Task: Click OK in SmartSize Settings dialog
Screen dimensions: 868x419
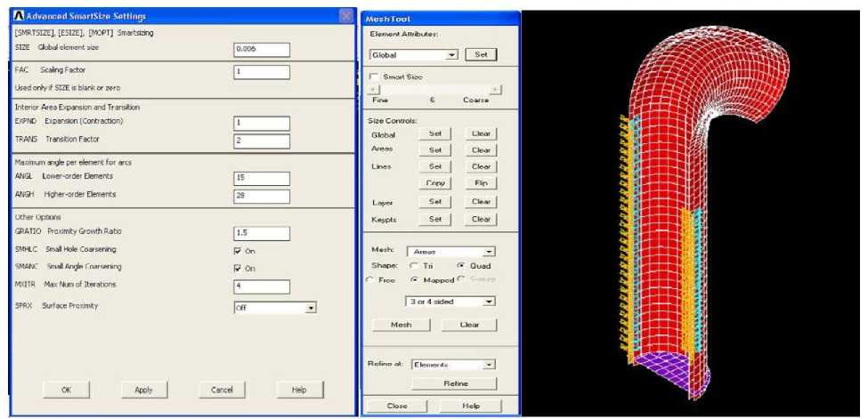Action: click(x=67, y=390)
